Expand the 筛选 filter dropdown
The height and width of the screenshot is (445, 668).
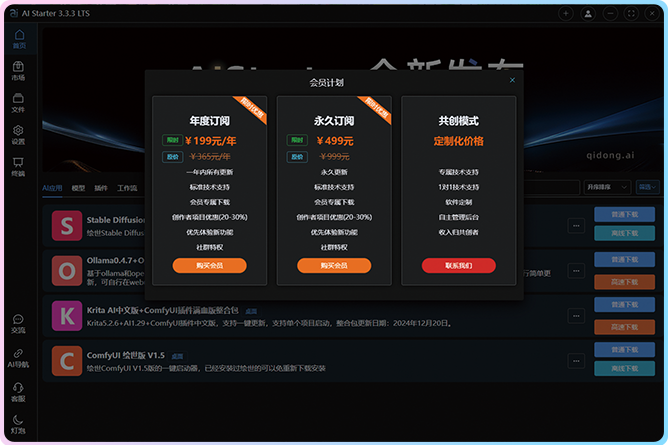(x=648, y=187)
